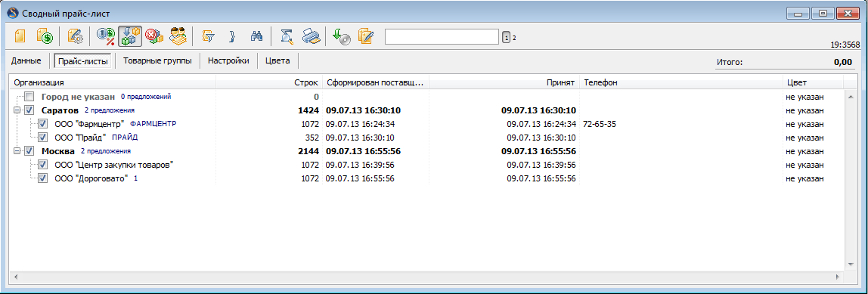Select the Москва group row
Viewport: 868px width, 294px height.
pos(426,150)
